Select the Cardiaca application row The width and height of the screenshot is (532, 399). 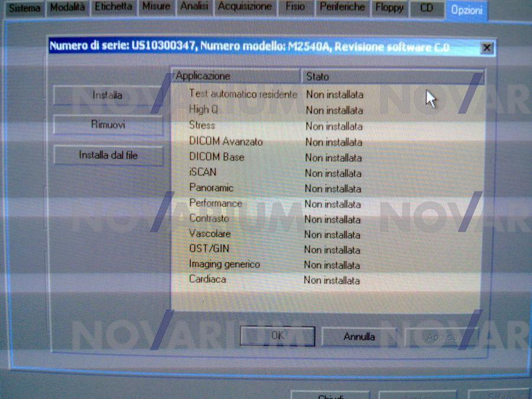(207, 280)
